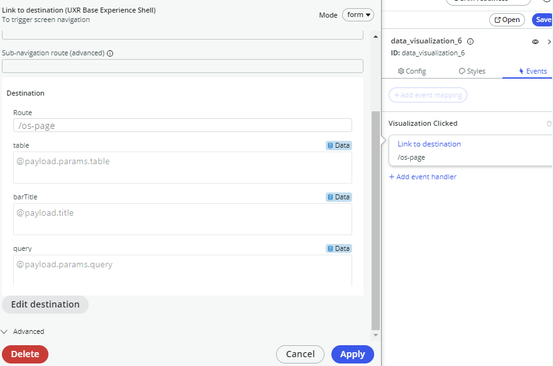Click the ID: data_visualization_6 text

click(x=428, y=53)
